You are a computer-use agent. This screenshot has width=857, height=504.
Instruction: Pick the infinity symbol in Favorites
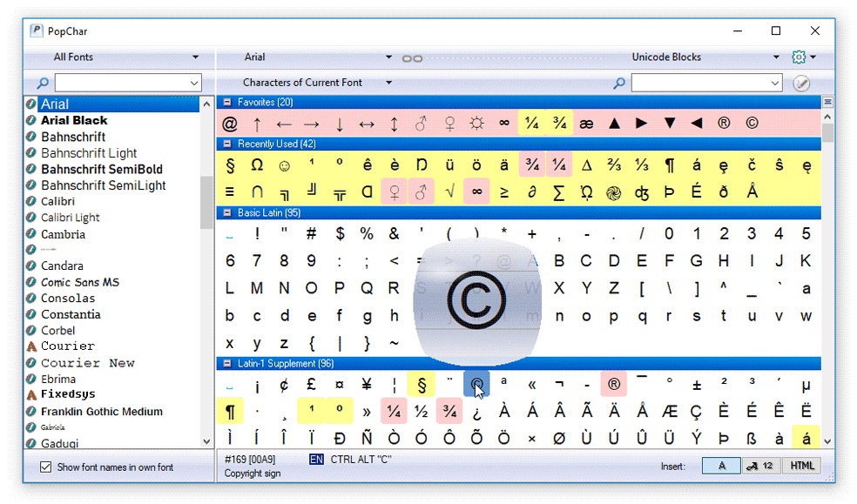pyautogui.click(x=503, y=124)
